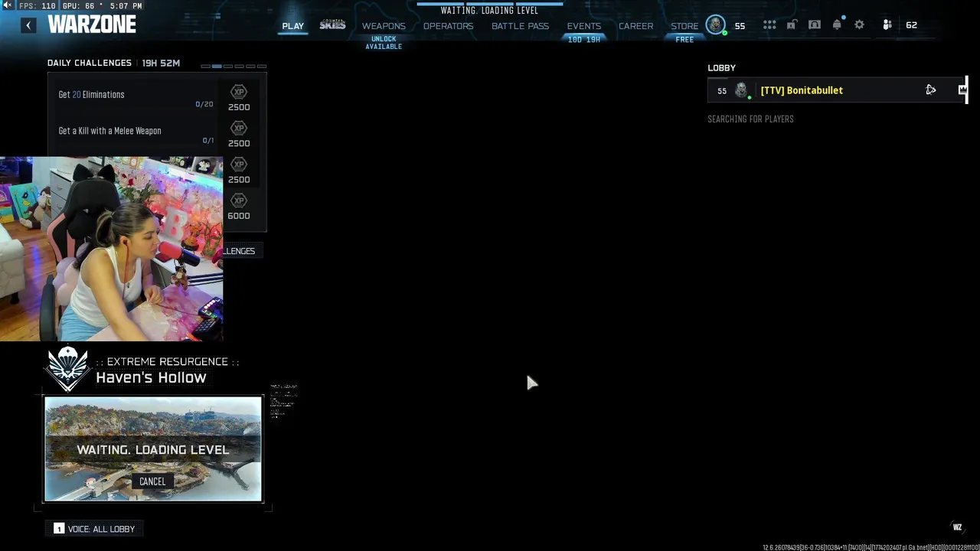Select the [TTV] Bonitabullet lobby player row
Screen dimensions: 980x551
(x=838, y=90)
